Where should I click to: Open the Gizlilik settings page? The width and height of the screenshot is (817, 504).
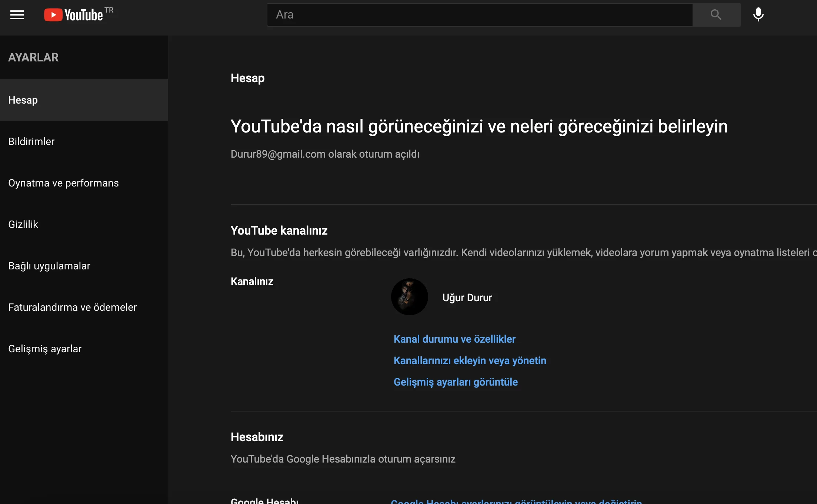point(23,224)
